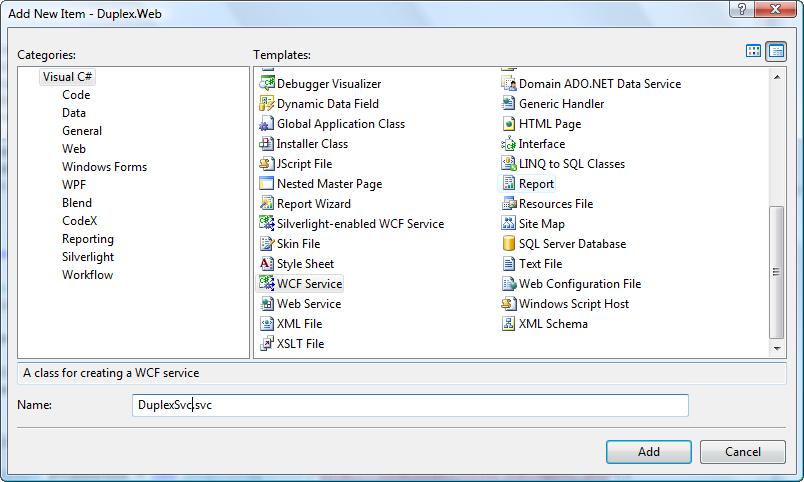Select the Report template icon
This screenshot has height=482, width=804.
click(508, 183)
